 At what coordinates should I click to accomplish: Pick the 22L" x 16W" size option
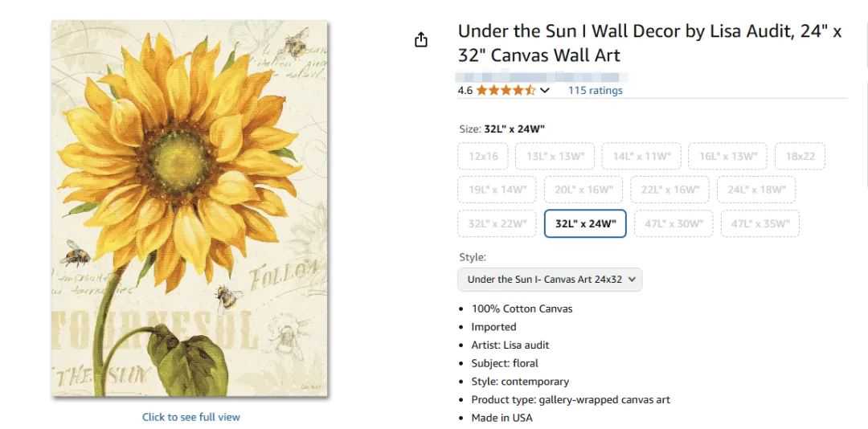coord(670,190)
